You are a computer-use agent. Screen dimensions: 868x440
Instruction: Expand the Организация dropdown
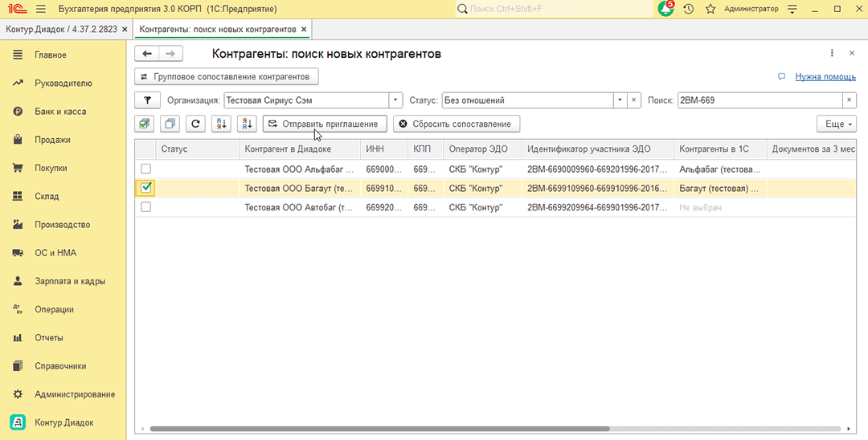pyautogui.click(x=395, y=100)
